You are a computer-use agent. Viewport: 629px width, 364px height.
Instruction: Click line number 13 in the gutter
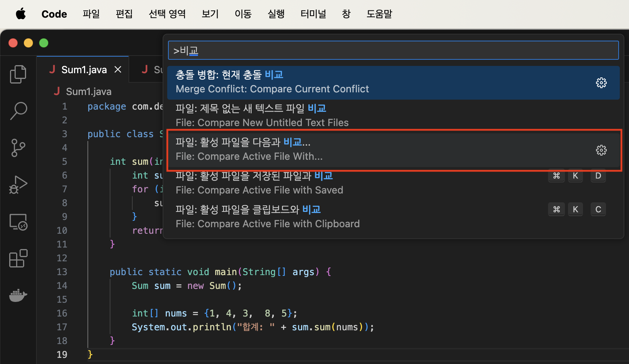[x=62, y=272]
